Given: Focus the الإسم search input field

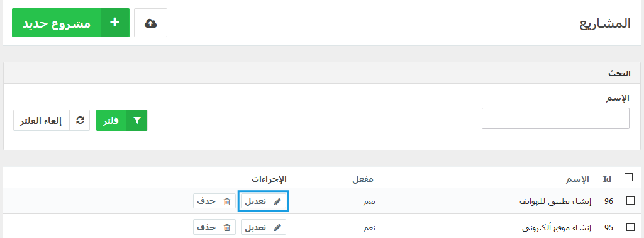Looking at the screenshot, I should 555,118.
